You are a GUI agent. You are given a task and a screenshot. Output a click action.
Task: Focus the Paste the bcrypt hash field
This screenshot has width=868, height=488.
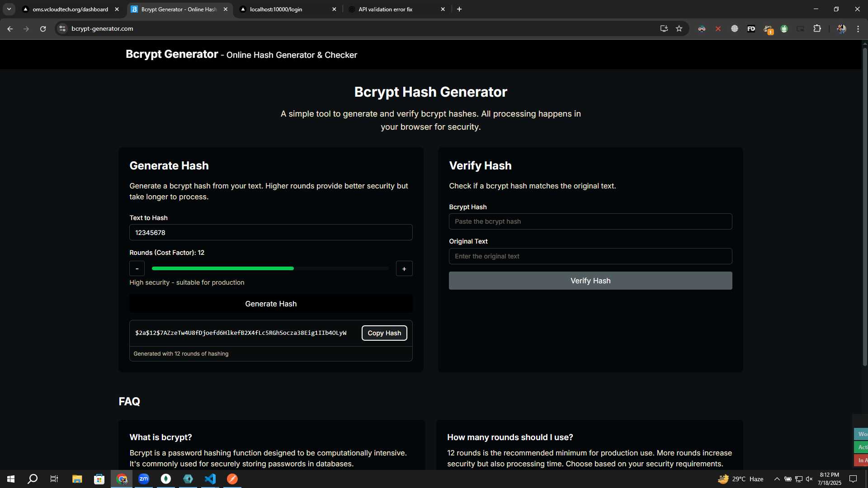(590, 221)
